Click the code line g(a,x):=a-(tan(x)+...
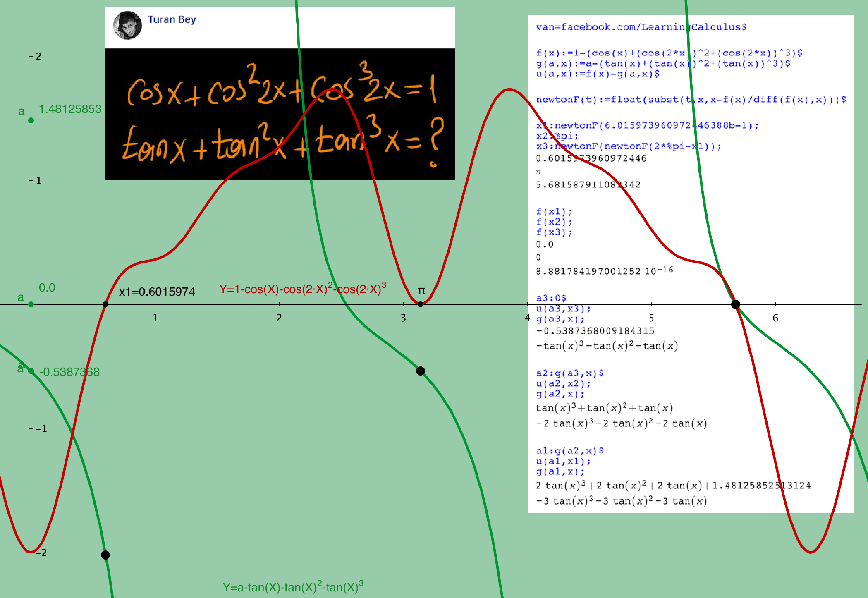 point(663,63)
